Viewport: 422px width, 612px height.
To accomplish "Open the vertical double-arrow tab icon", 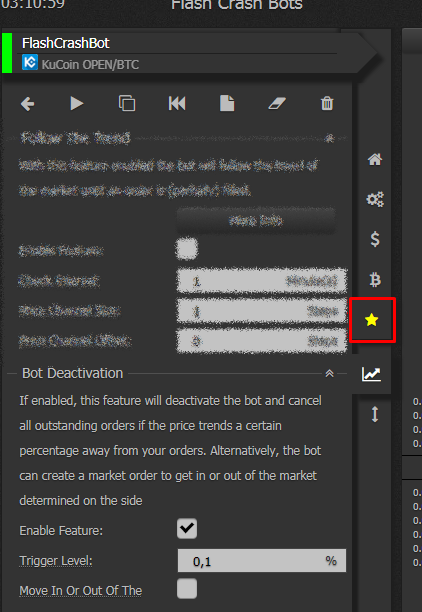I will click(375, 415).
